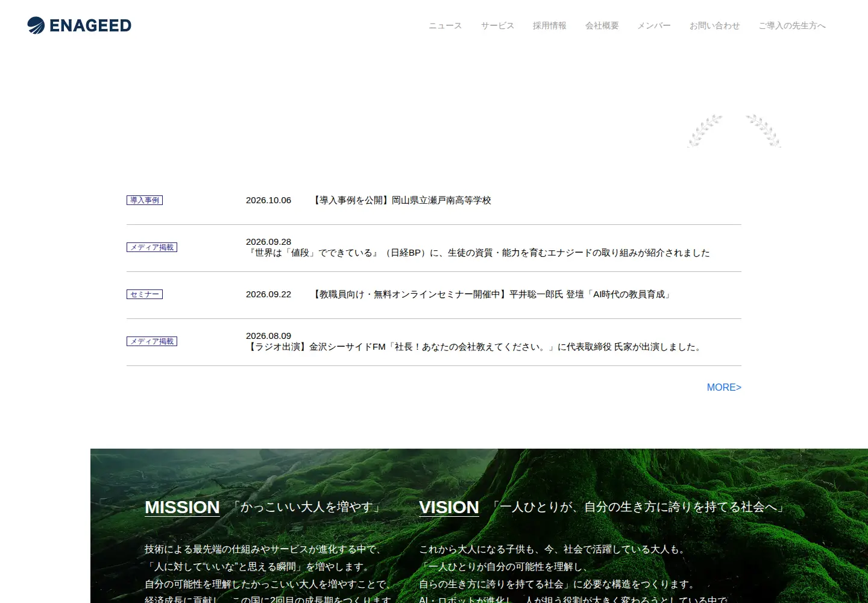Click 「かっこいい大人を増やす」 mission slogan
The width and height of the screenshot is (868, 603).
(306, 507)
